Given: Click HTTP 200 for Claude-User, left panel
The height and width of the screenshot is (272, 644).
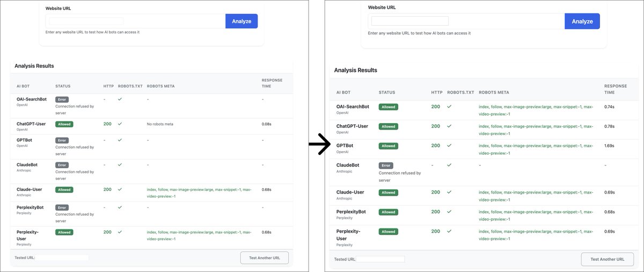Looking at the screenshot, I should 107,189.
